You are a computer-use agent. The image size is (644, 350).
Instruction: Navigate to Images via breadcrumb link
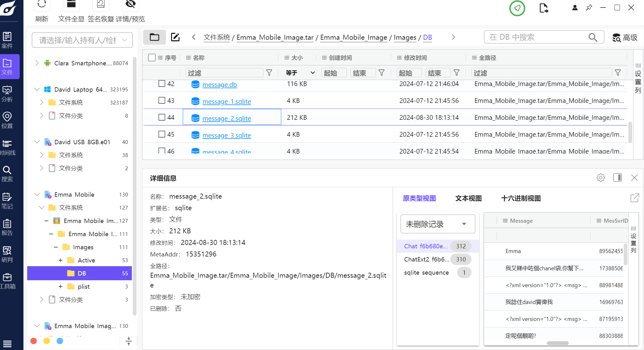tap(405, 37)
